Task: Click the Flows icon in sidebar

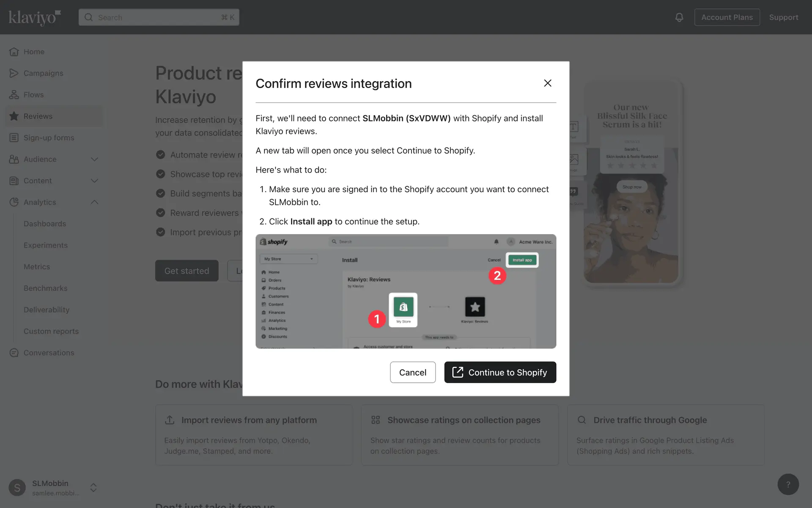Action: click(14, 95)
